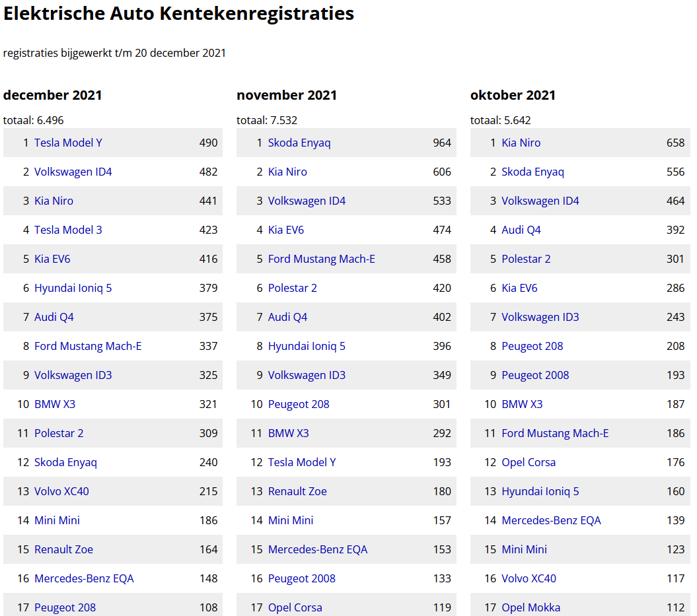Select Opel Corsa in the november 2021 list
This screenshot has height=616, width=697.
click(295, 607)
